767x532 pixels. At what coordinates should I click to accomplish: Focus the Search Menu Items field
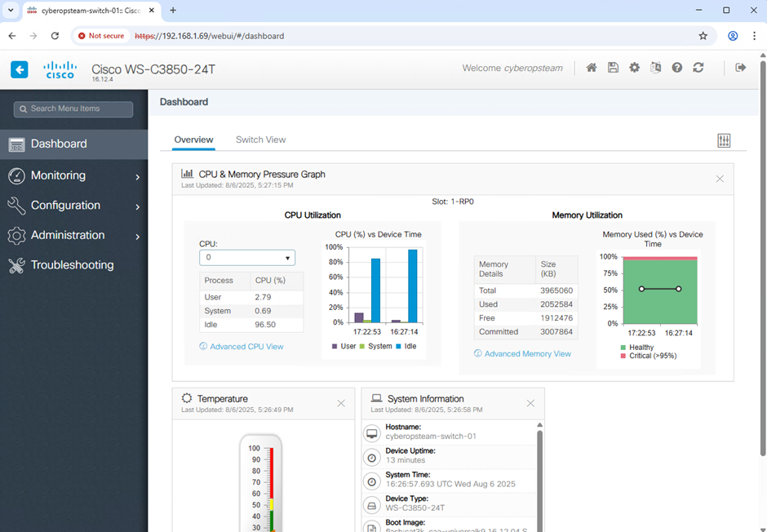coord(73,109)
